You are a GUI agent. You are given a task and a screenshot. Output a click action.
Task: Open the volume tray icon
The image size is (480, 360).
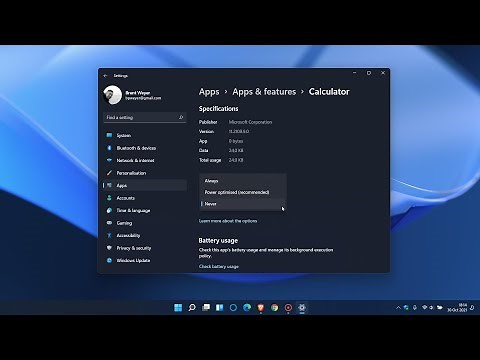[431, 307]
